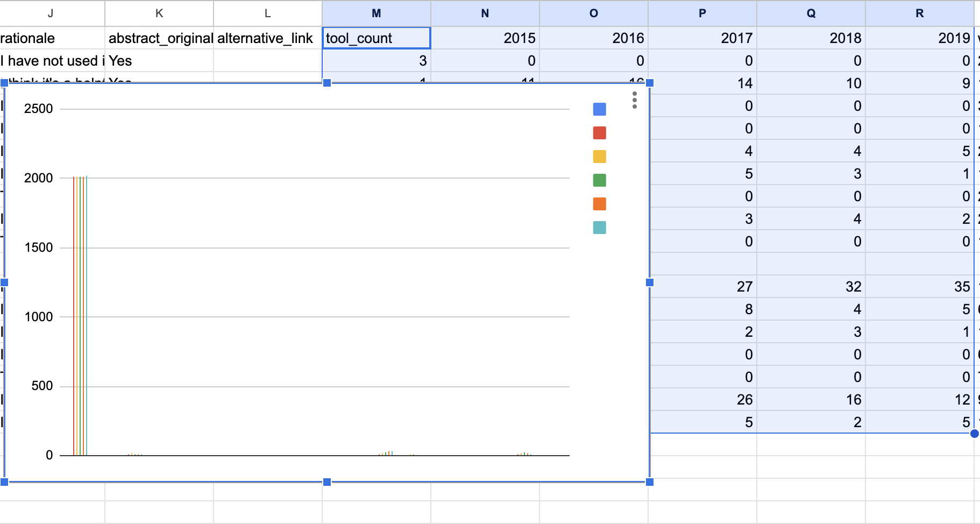Click the selection fill handle in column R
Screen dimensions: 980x524
pyautogui.click(x=974, y=434)
